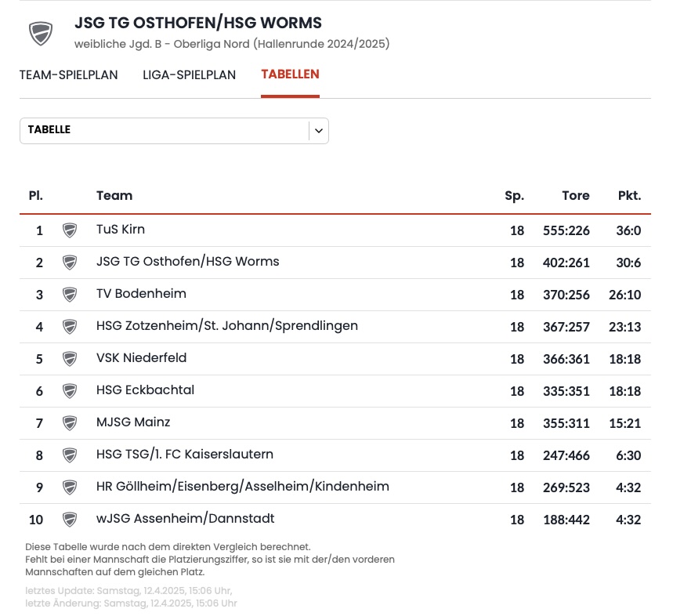Click the shield icon next to TV Bodenheim
Viewport: 673px width, 616px height.
tap(70, 295)
